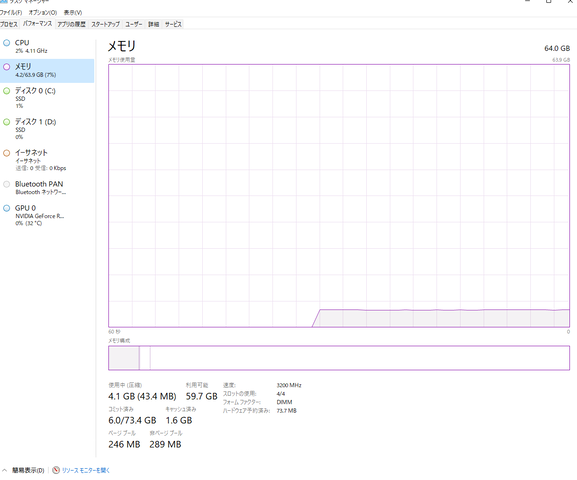Click the 4/4 slots used value
This screenshot has height=480, width=577.
(281, 393)
